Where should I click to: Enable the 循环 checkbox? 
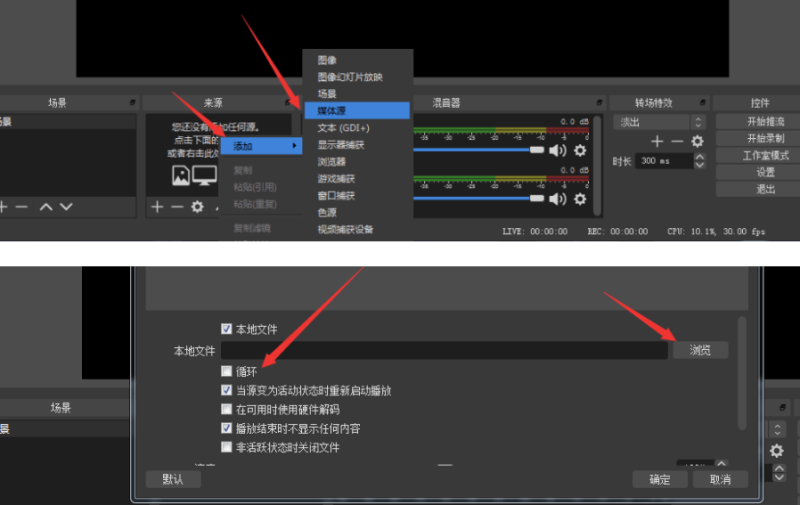(x=227, y=371)
